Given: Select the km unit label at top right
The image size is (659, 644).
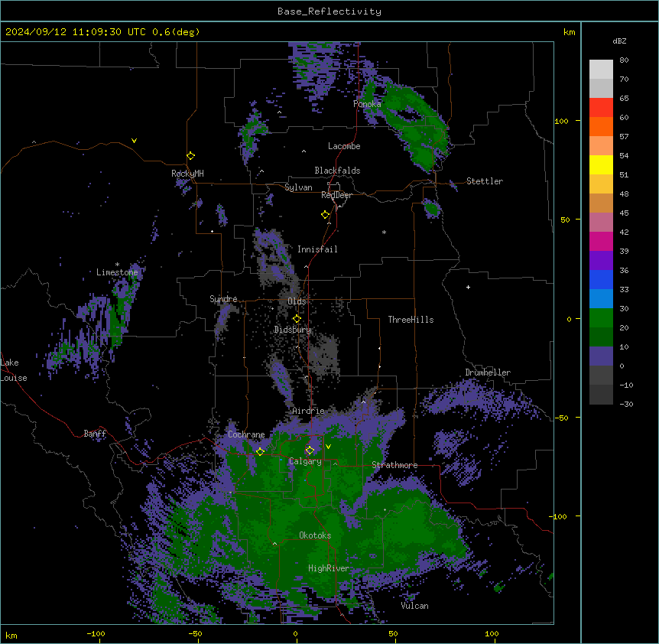Looking at the screenshot, I should point(569,32).
